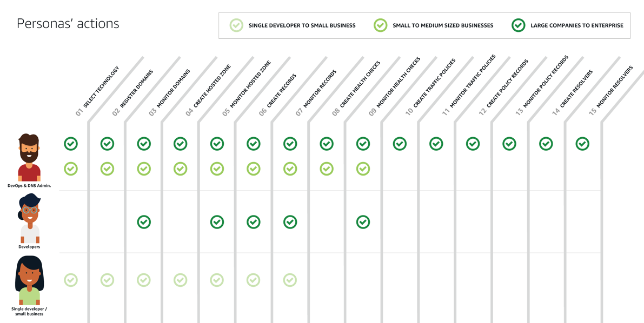644x323 pixels.
Task: Click Developers row check under Monitor Health Checks
Action: coord(363,222)
